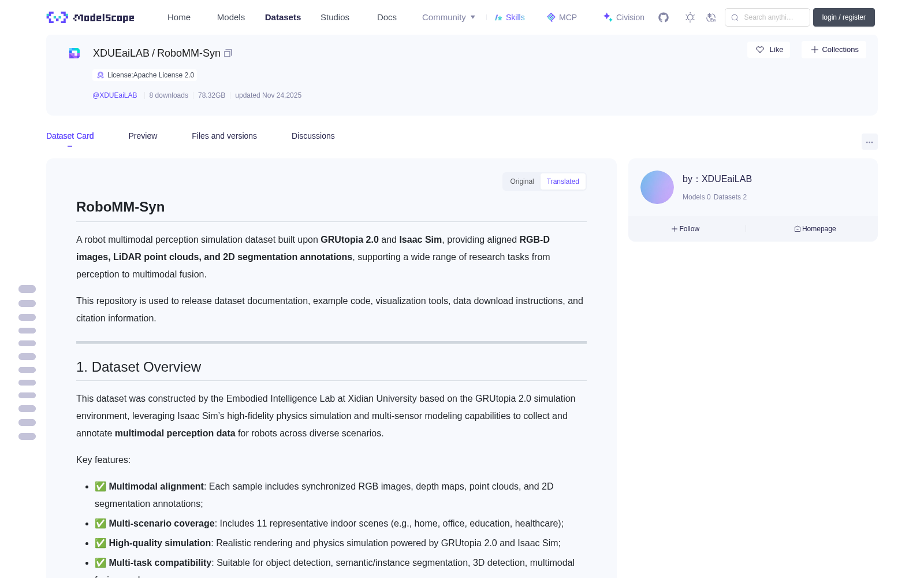Click the MCP diamond icon
Viewport: 924px width, 578px height.
pos(551,17)
